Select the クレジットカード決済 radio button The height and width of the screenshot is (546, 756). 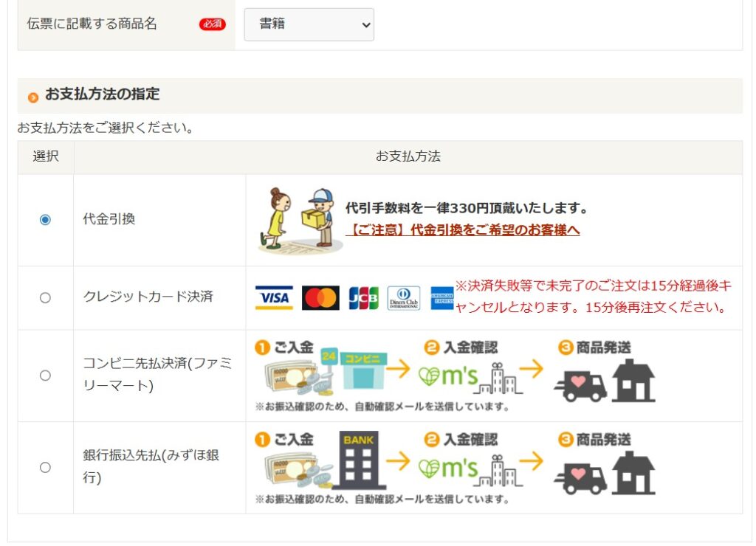click(x=45, y=298)
